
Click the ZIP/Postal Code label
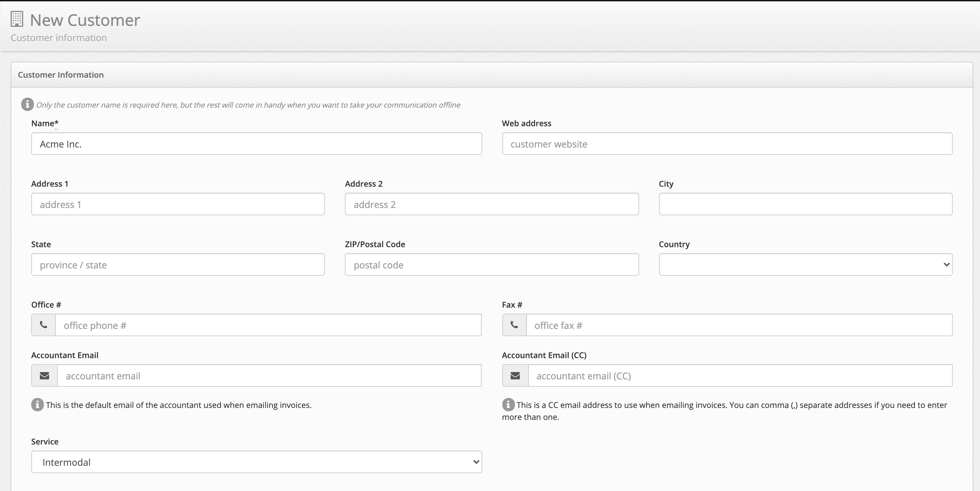pos(375,244)
